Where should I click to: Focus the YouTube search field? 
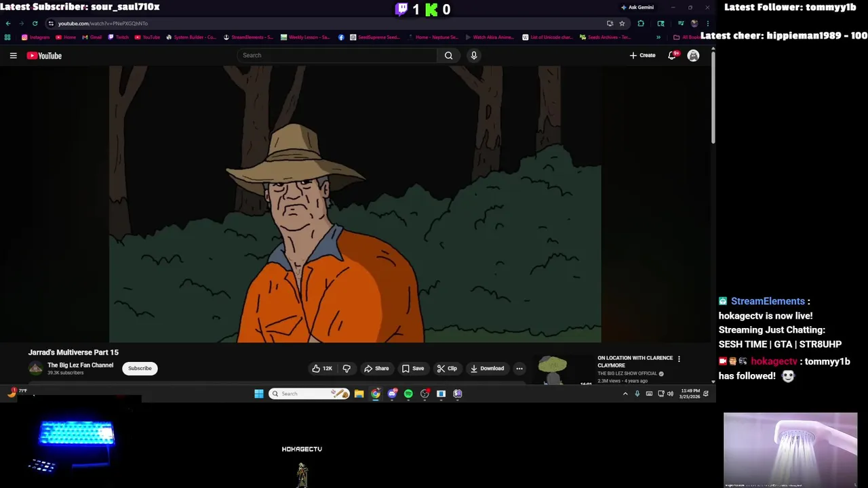[338, 56]
